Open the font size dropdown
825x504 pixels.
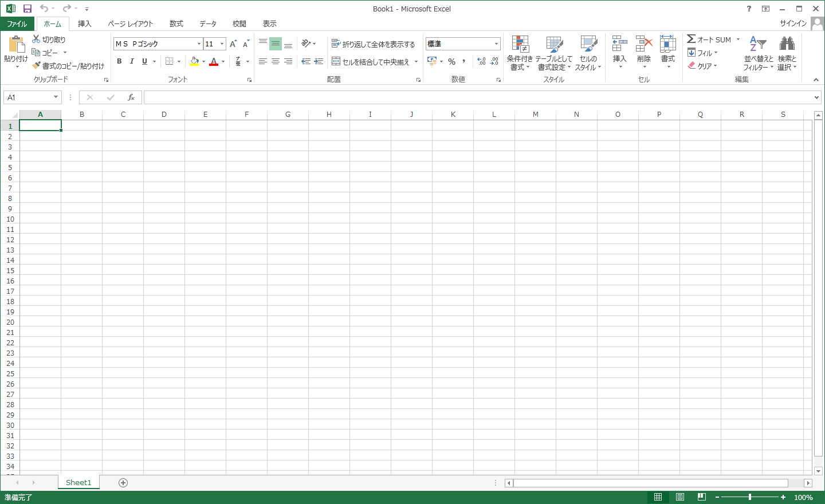tap(222, 44)
